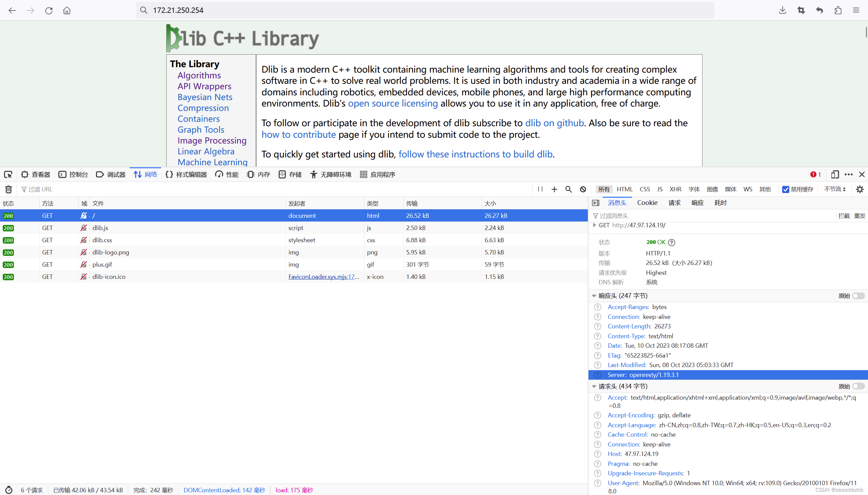Search network requests with magnifier icon

pyautogui.click(x=568, y=189)
